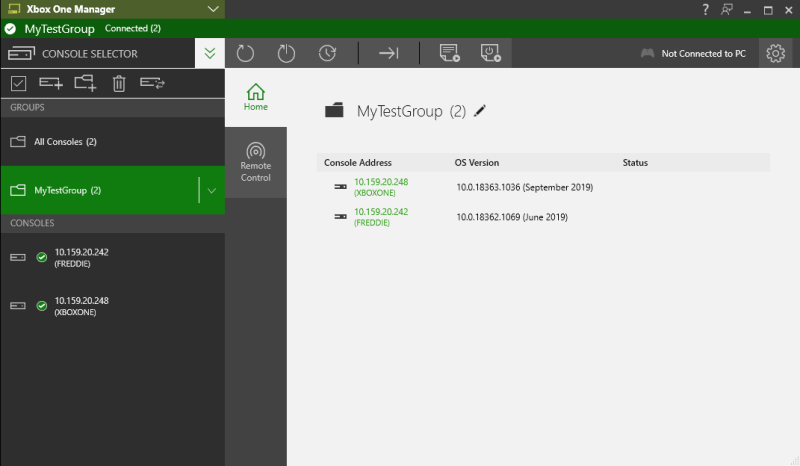800x466 pixels.
Task: Select console 10.159.20.242 (FREDDIE) in sidebar
Action: (x=112, y=257)
